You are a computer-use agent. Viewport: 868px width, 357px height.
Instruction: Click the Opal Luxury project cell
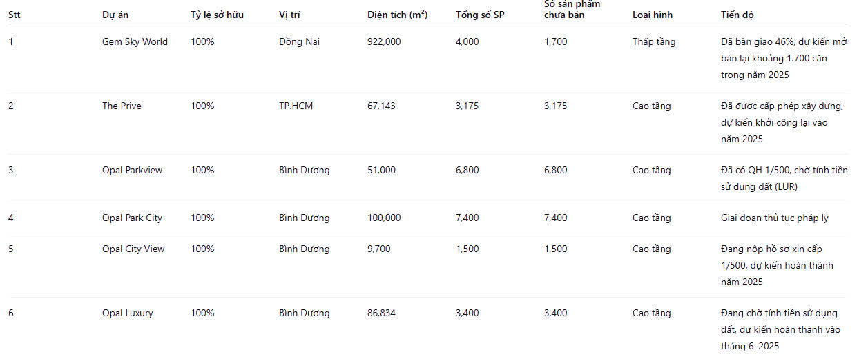pos(128,313)
